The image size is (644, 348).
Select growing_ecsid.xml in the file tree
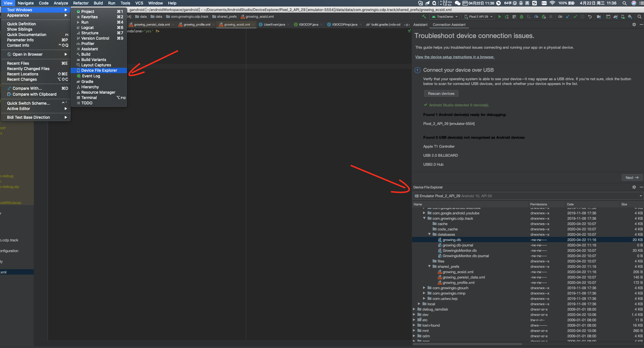click(458, 272)
